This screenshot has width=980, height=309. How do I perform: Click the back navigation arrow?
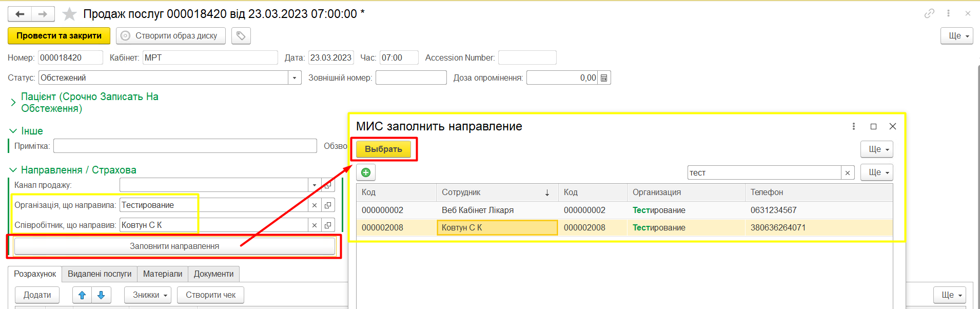coord(20,14)
